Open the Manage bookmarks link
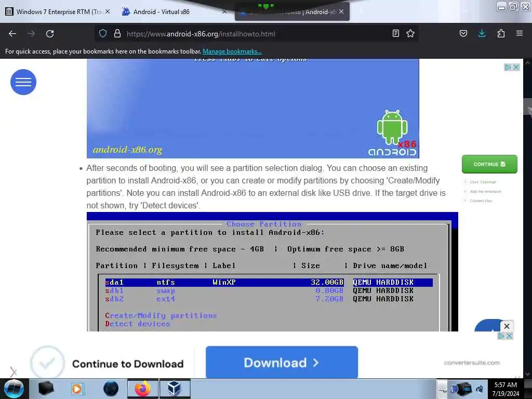The width and height of the screenshot is (532, 399). point(232,51)
